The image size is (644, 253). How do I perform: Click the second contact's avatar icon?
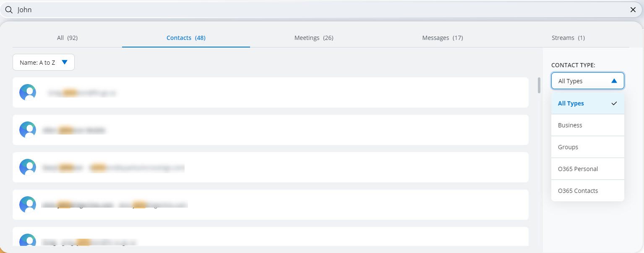[28, 130]
